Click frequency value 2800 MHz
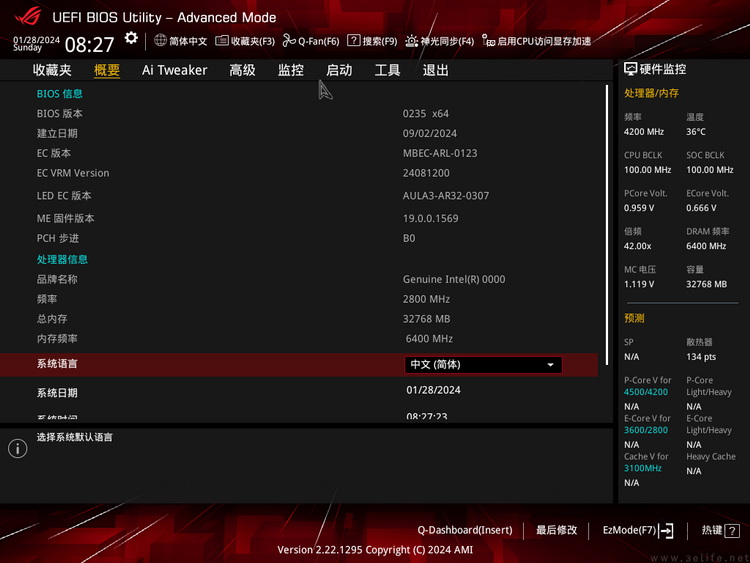The width and height of the screenshot is (750, 563). pos(426,299)
